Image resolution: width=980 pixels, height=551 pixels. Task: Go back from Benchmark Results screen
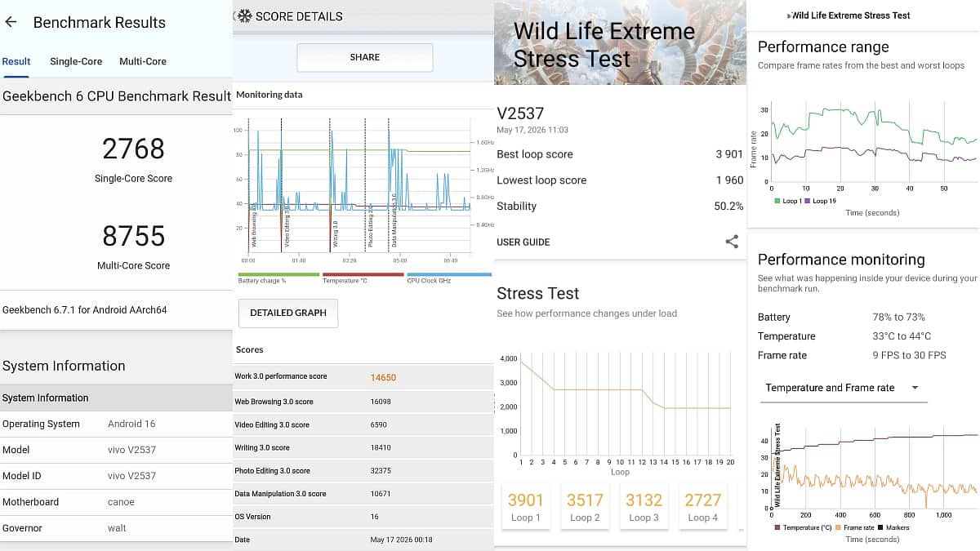[x=11, y=22]
